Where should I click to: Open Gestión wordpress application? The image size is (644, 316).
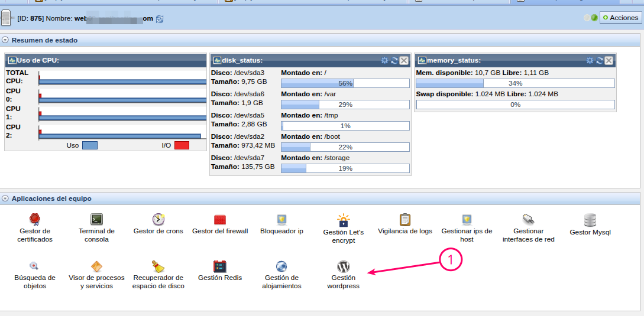tap(344, 267)
